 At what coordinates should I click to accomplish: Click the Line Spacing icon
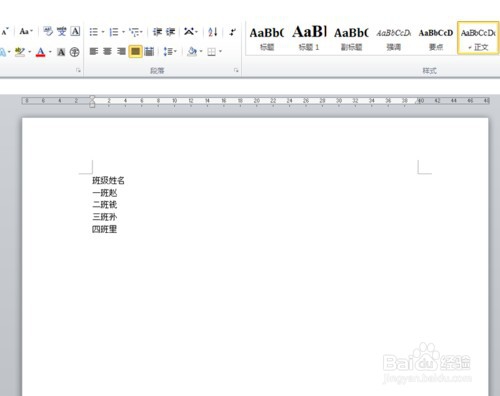(x=168, y=52)
